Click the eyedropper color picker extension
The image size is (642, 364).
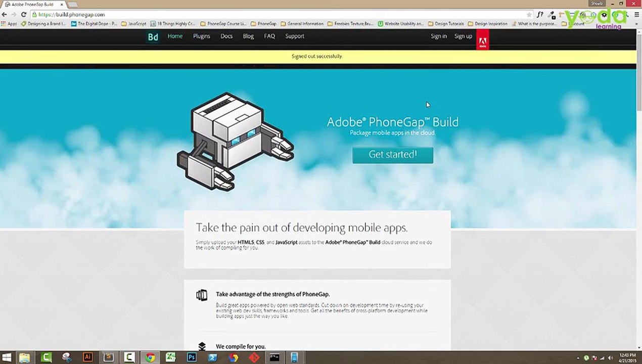[552, 15]
